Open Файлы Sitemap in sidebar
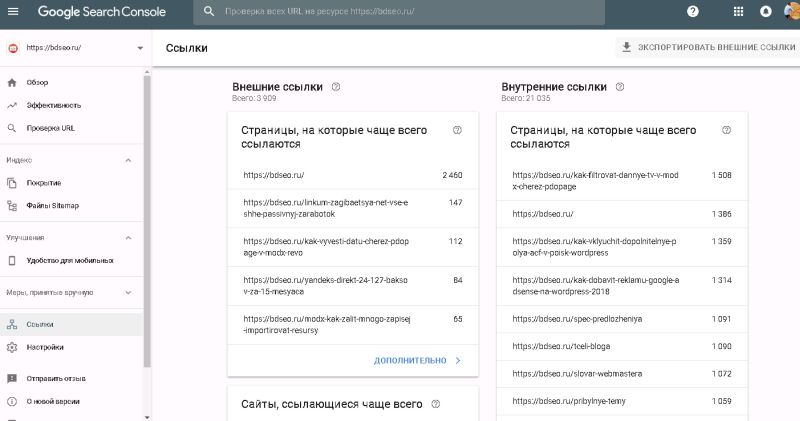 point(71,206)
